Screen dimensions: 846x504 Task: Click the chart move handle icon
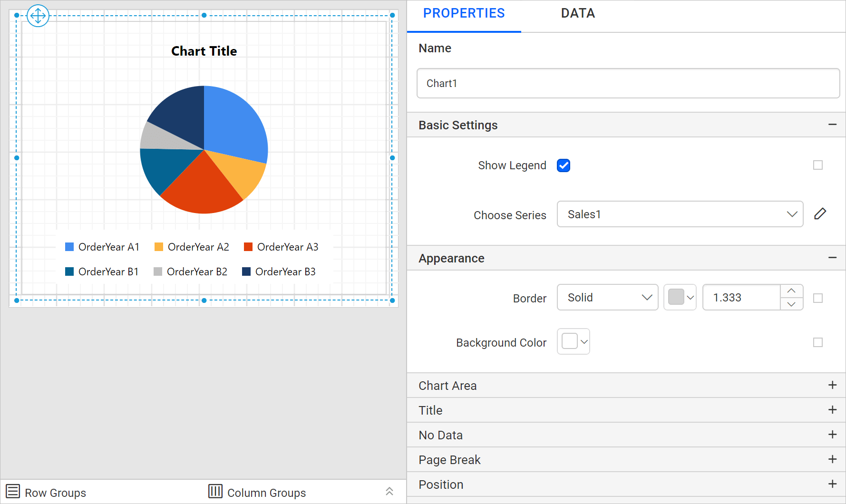[38, 16]
